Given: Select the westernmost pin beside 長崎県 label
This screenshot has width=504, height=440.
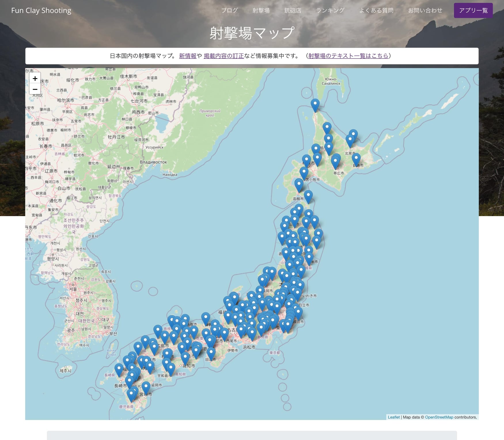Looking at the screenshot, I should (x=119, y=370).
